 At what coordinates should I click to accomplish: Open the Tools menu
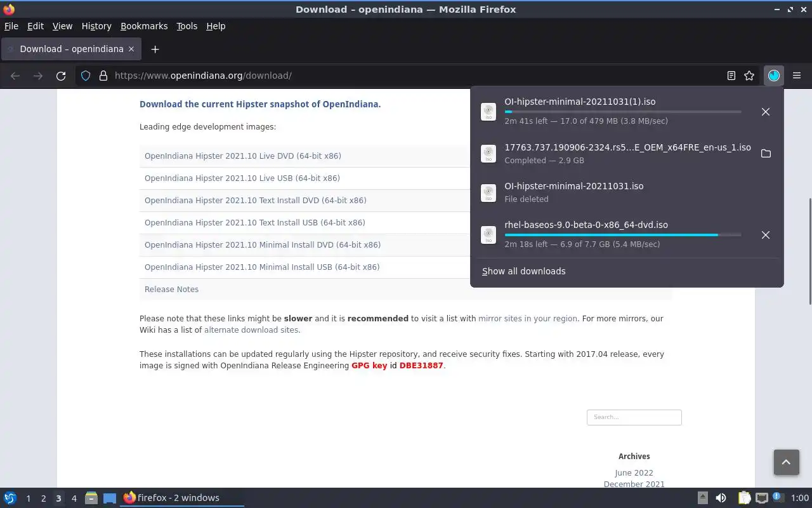tap(187, 26)
